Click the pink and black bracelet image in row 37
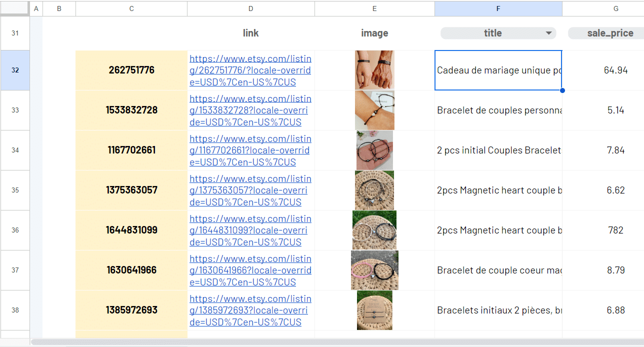The image size is (644, 347). [374, 270]
